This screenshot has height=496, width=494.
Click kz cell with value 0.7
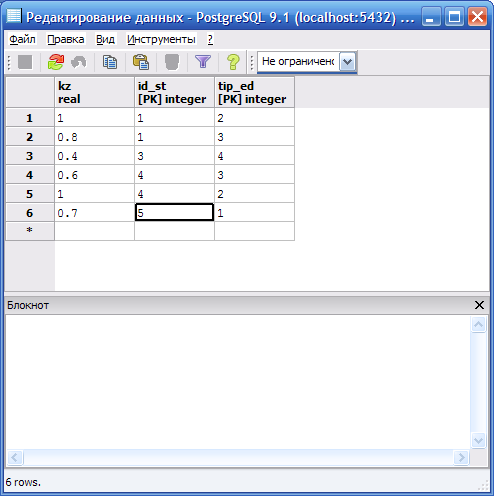pos(94,213)
